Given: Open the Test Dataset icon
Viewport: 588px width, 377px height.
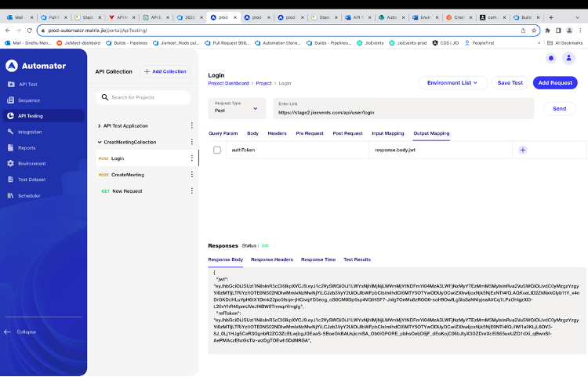Looking at the screenshot, I should point(10,179).
